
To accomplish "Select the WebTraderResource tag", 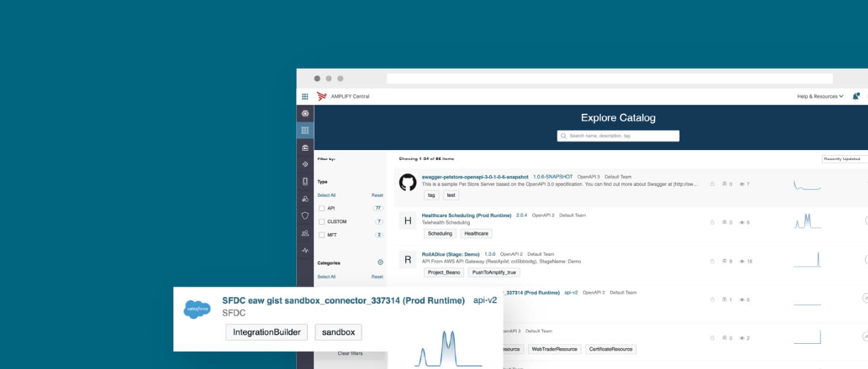I will [x=555, y=349].
